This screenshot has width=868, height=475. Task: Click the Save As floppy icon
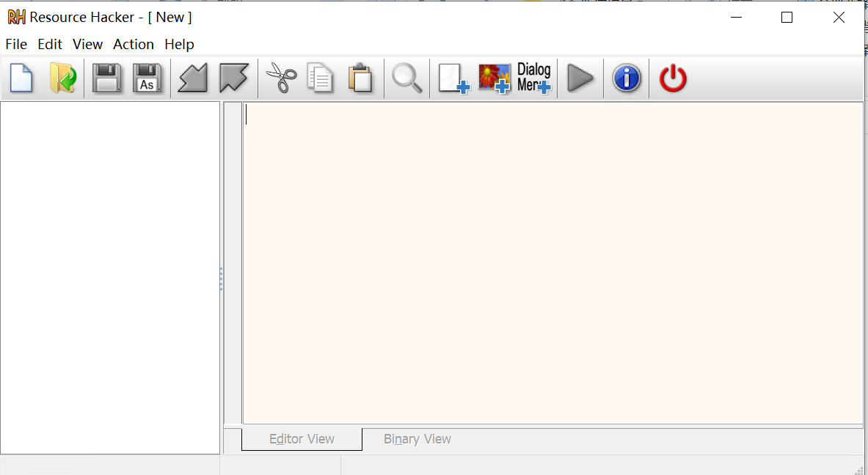click(x=147, y=78)
